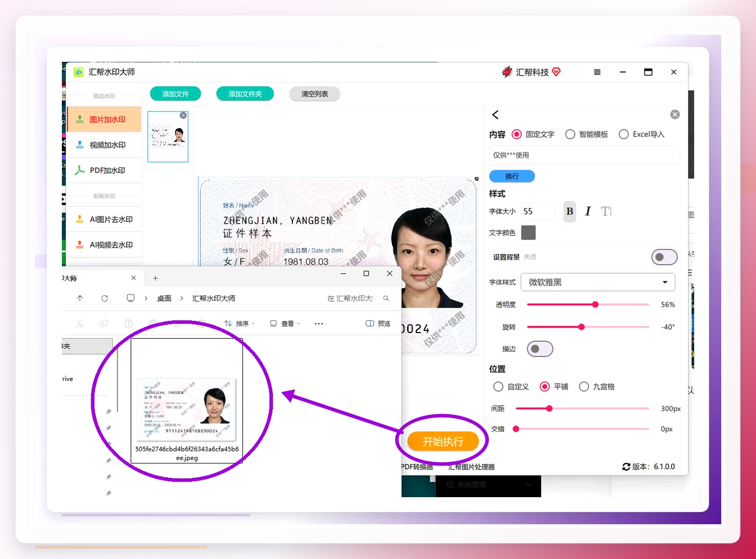
Task: Close the File Explorer tab ending in 大师
Action: click(133, 278)
